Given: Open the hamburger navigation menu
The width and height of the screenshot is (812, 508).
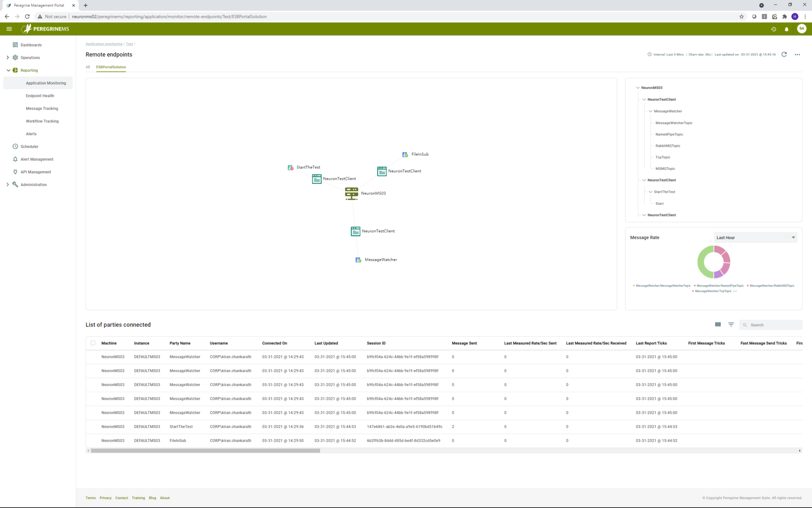Looking at the screenshot, I should pos(9,29).
